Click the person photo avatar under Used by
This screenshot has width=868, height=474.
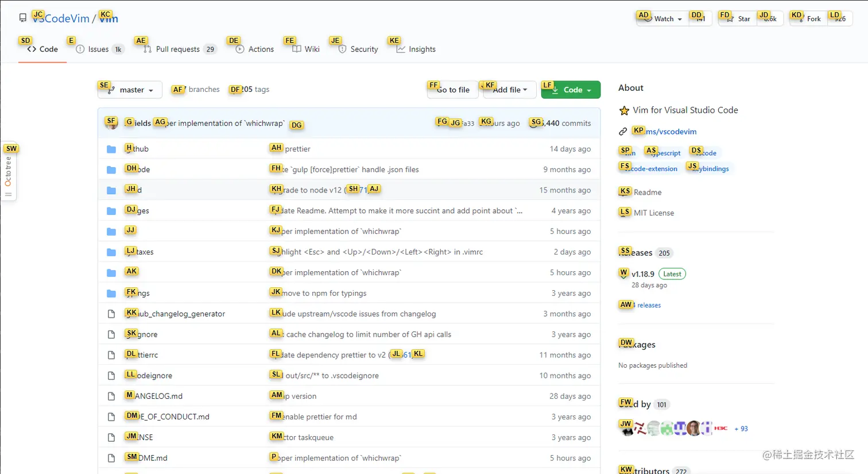[x=694, y=429]
